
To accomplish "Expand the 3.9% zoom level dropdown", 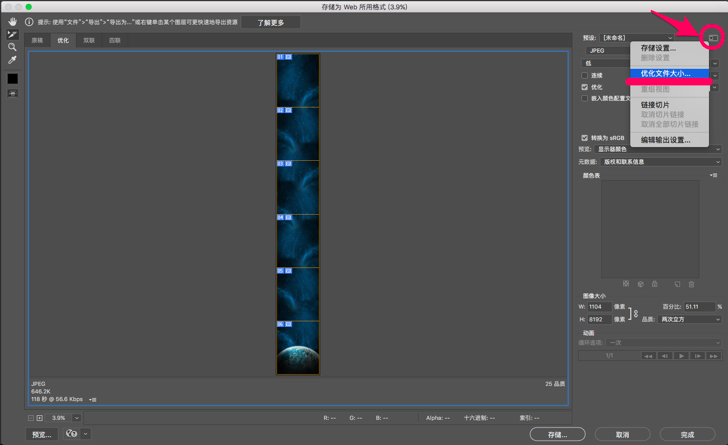I will click(x=77, y=418).
